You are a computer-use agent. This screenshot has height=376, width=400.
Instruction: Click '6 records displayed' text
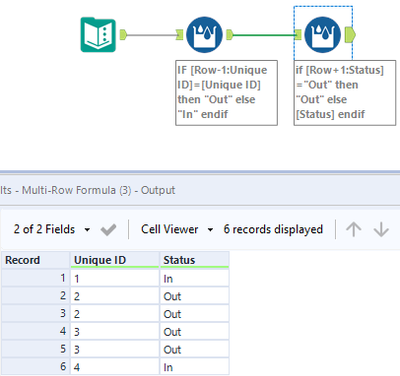273,229
